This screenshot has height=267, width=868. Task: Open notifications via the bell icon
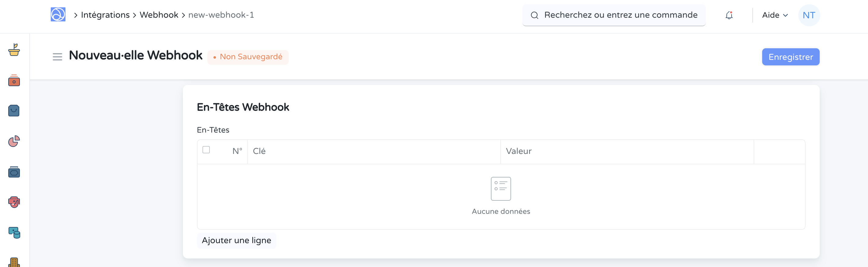729,15
